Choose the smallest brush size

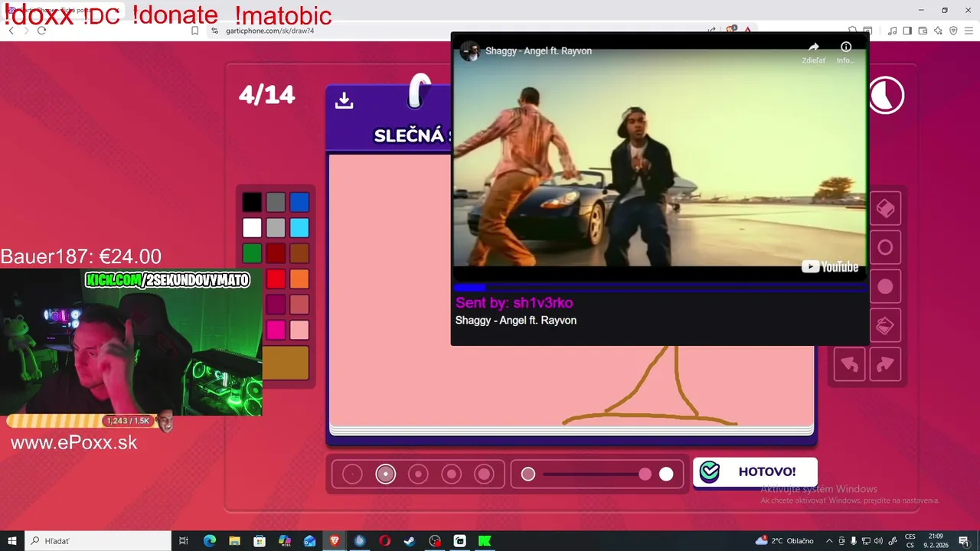click(x=352, y=474)
